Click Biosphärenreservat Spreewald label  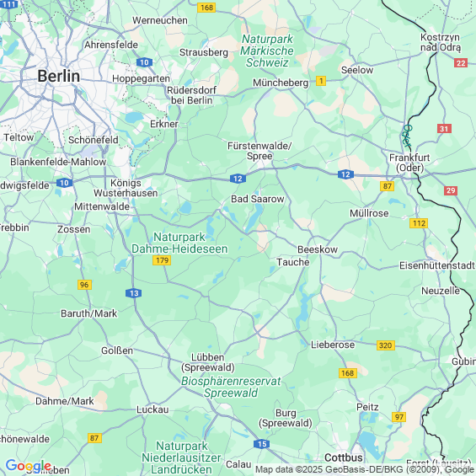tap(231, 387)
